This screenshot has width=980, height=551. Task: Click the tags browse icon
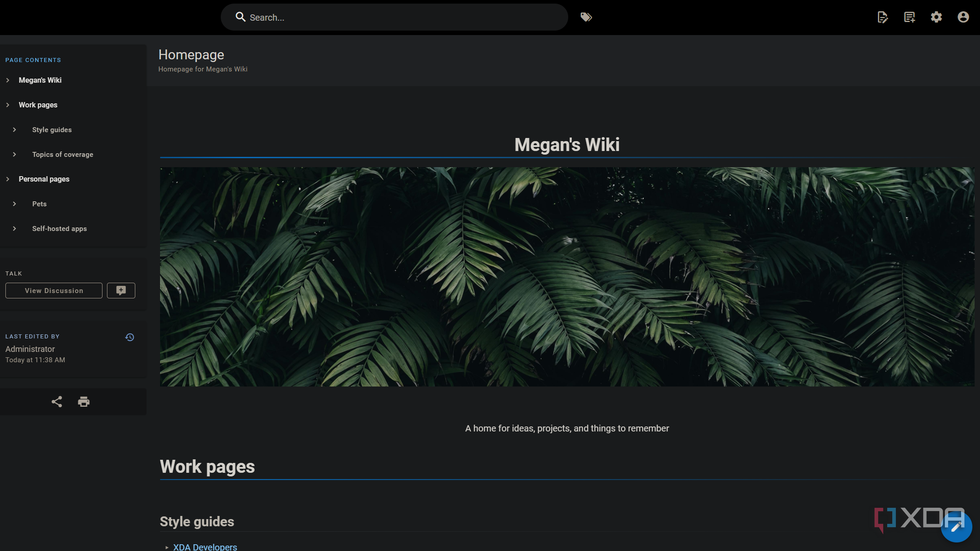pyautogui.click(x=586, y=17)
